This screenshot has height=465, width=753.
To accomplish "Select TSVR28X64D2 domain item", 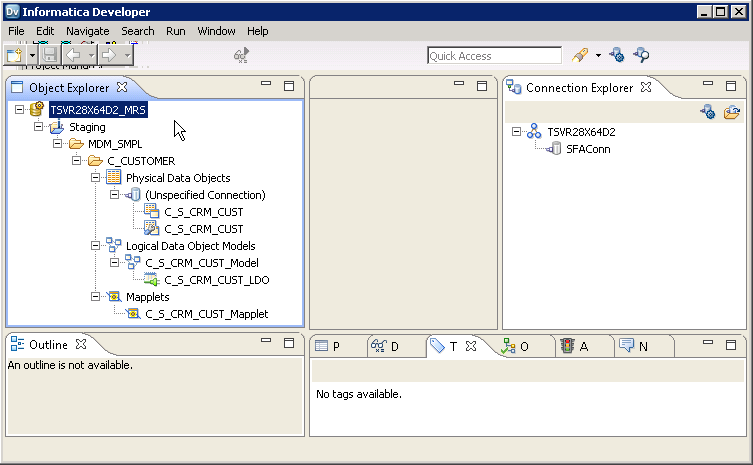I will 581,132.
